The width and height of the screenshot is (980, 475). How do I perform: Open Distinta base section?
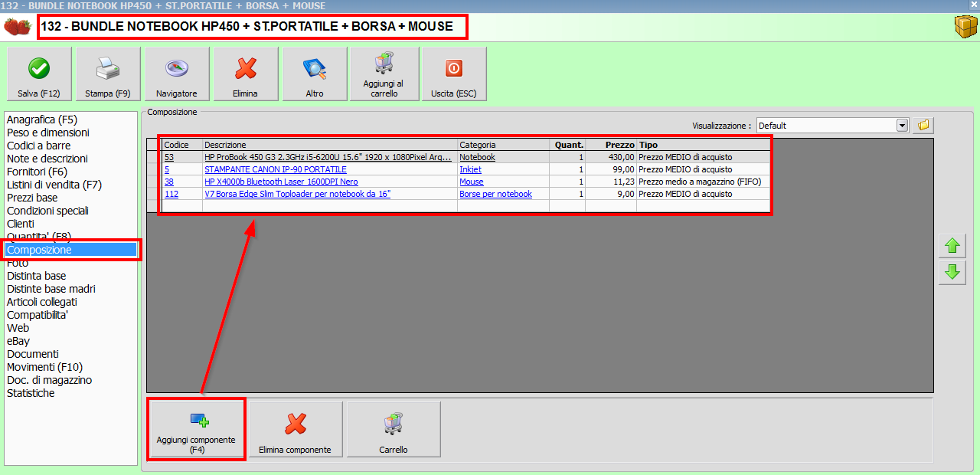coord(37,276)
